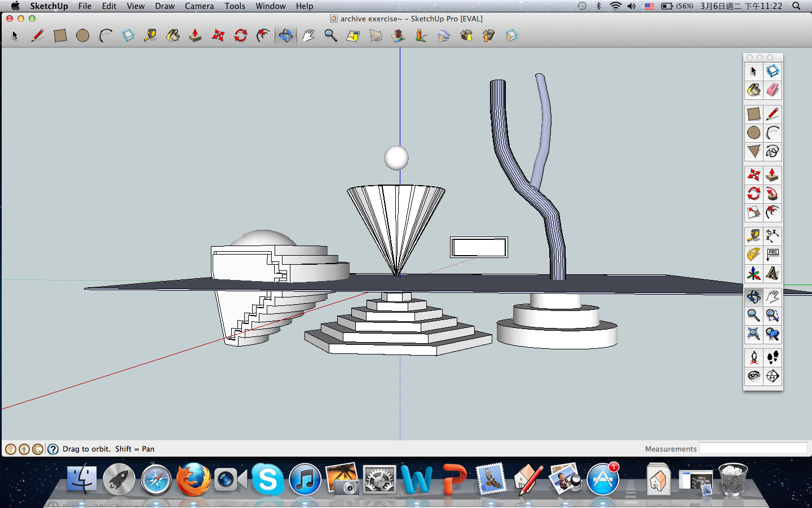
Task: Select the Line tool in the top toolbar
Action: click(x=38, y=36)
